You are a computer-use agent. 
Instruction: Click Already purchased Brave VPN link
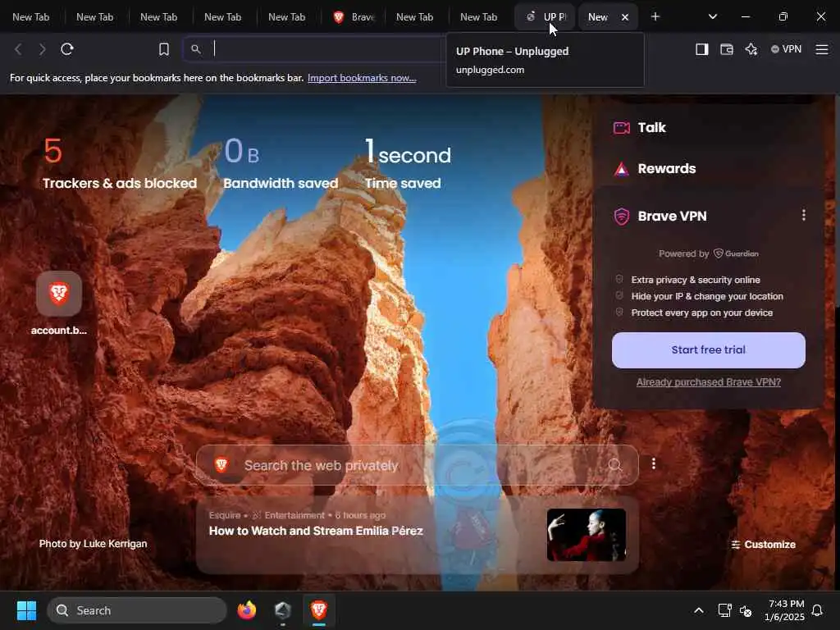708,382
